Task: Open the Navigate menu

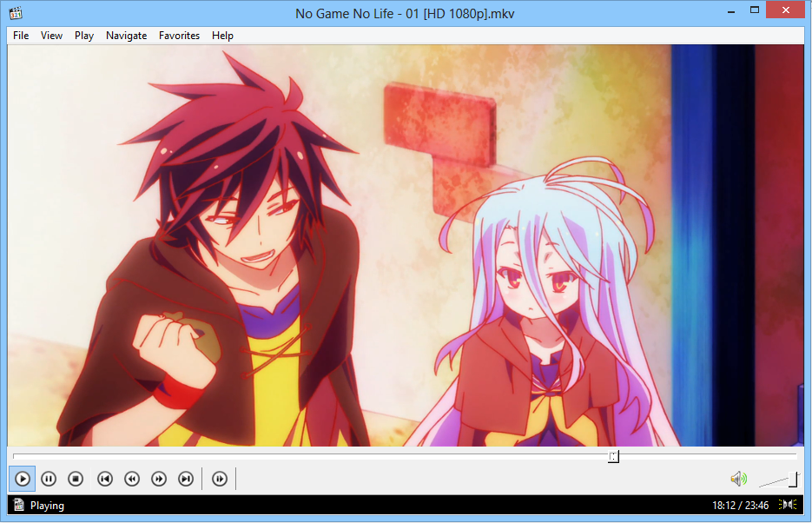Action: [x=126, y=36]
